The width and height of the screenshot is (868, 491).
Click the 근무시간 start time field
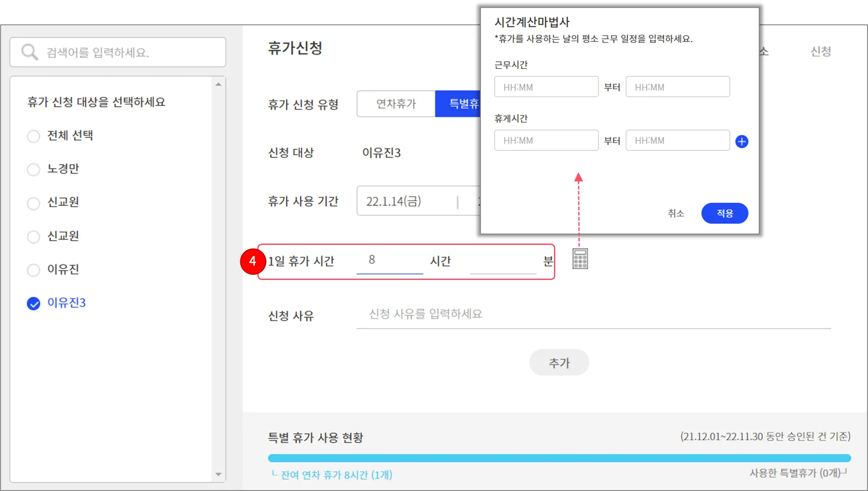(x=546, y=87)
